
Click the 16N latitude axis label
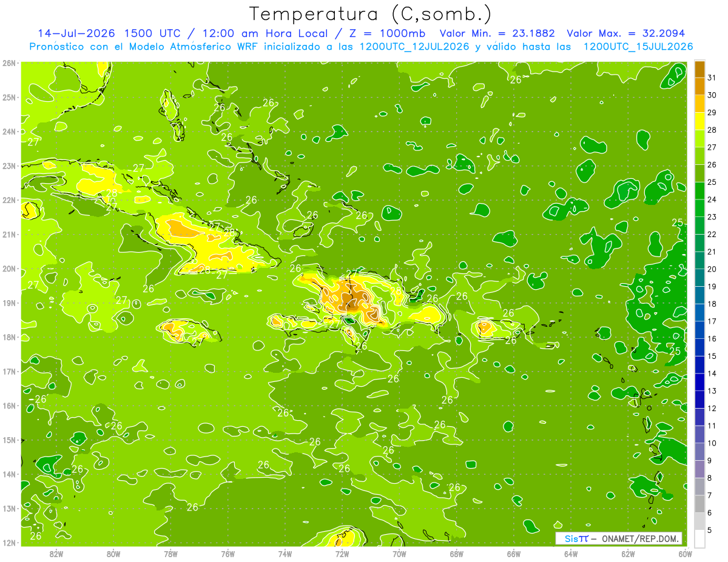(x=9, y=406)
